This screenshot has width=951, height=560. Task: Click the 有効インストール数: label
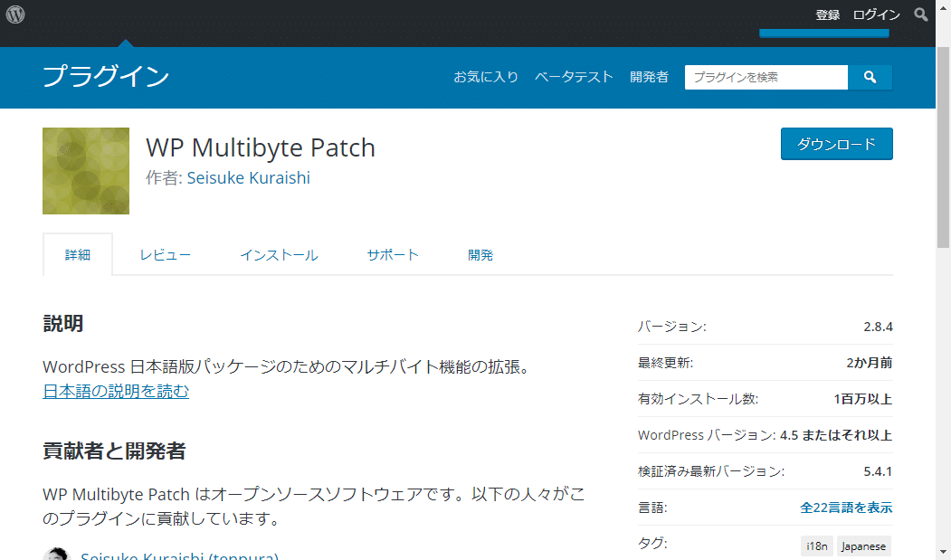point(698,399)
